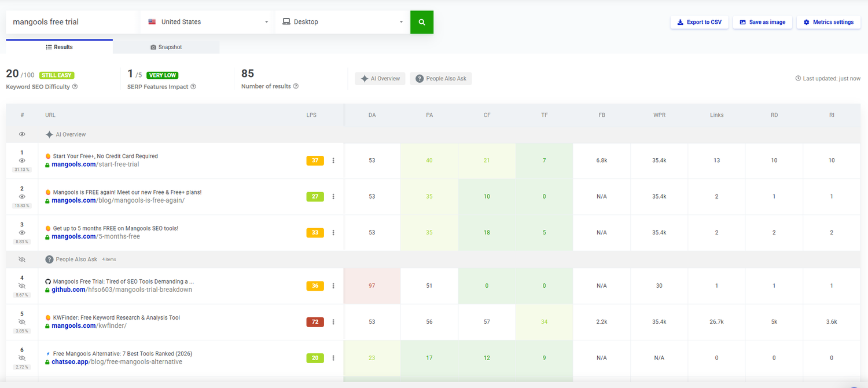The width and height of the screenshot is (868, 388).
Task: Click the keyword input field with mangools free trial
Action: [72, 22]
